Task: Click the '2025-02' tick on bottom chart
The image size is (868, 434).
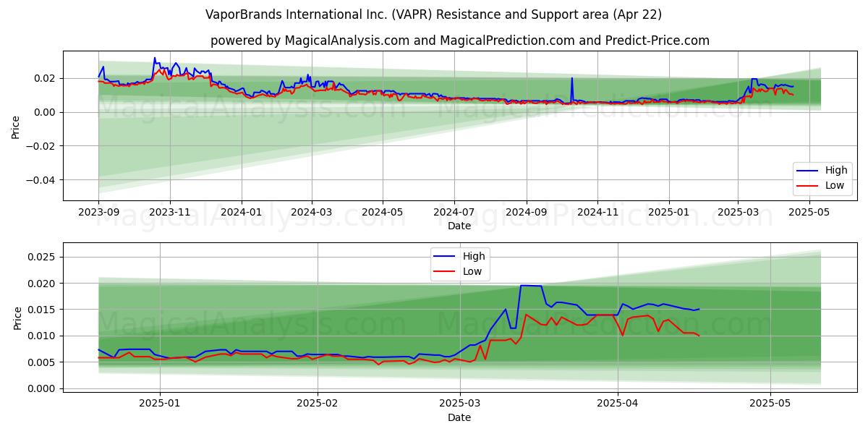Action: pos(318,403)
